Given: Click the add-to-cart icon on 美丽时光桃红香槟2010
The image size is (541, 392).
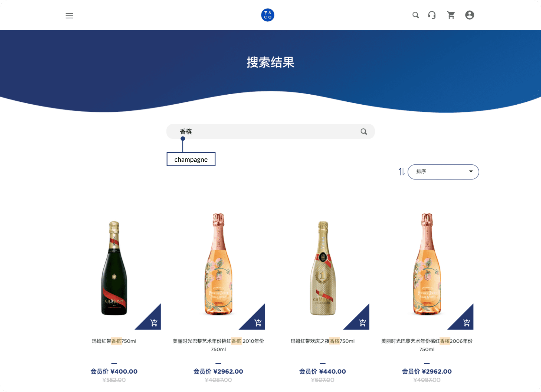Looking at the screenshot, I should coord(258,323).
